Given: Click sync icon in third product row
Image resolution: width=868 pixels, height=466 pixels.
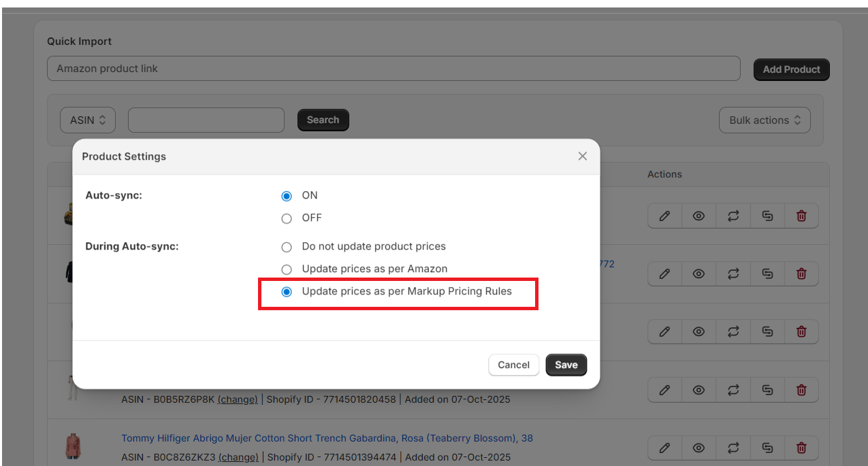Looking at the screenshot, I should (x=733, y=331).
